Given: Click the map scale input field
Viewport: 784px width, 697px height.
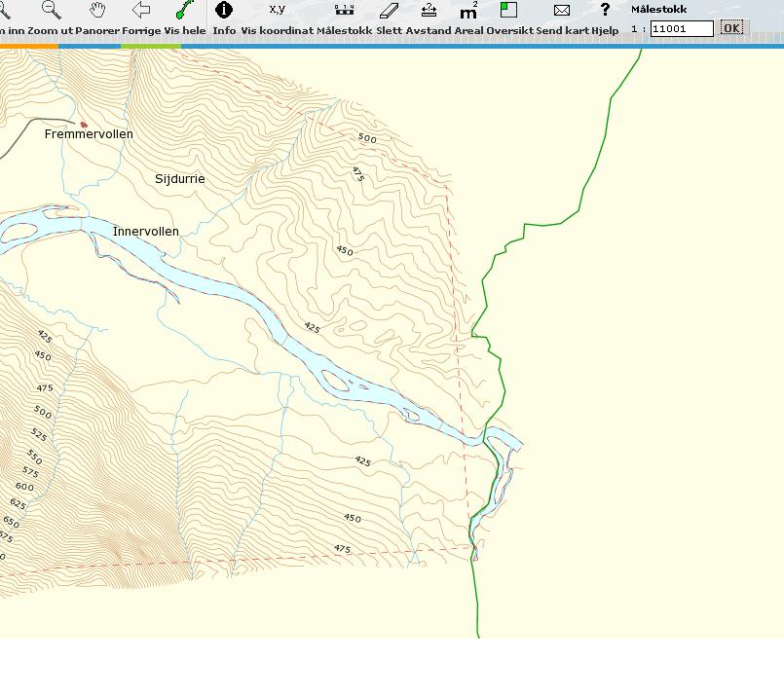Looking at the screenshot, I should (682, 29).
